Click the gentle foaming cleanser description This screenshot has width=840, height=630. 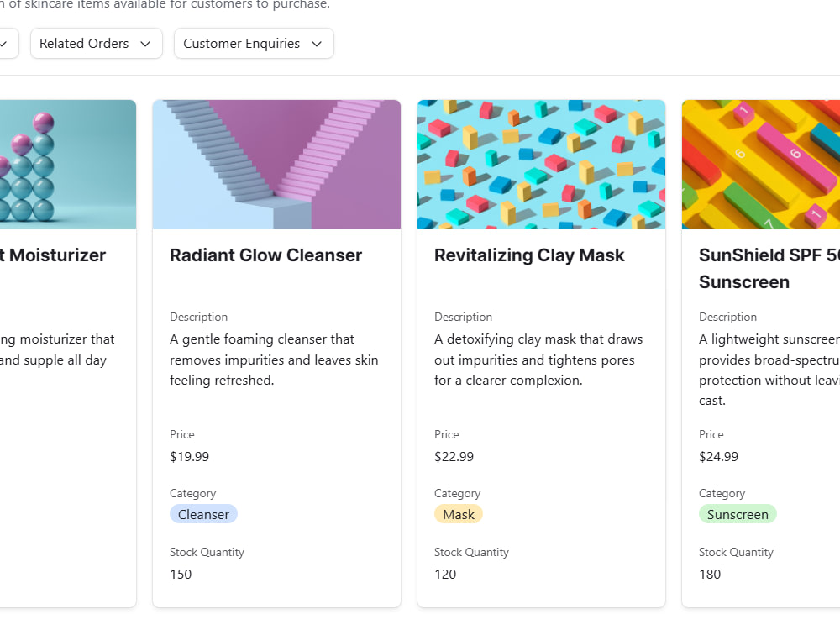tap(274, 360)
